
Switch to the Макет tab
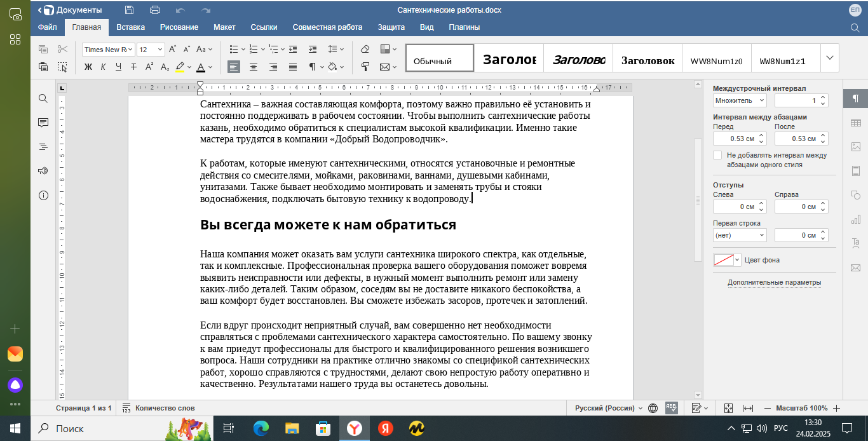[x=224, y=27]
